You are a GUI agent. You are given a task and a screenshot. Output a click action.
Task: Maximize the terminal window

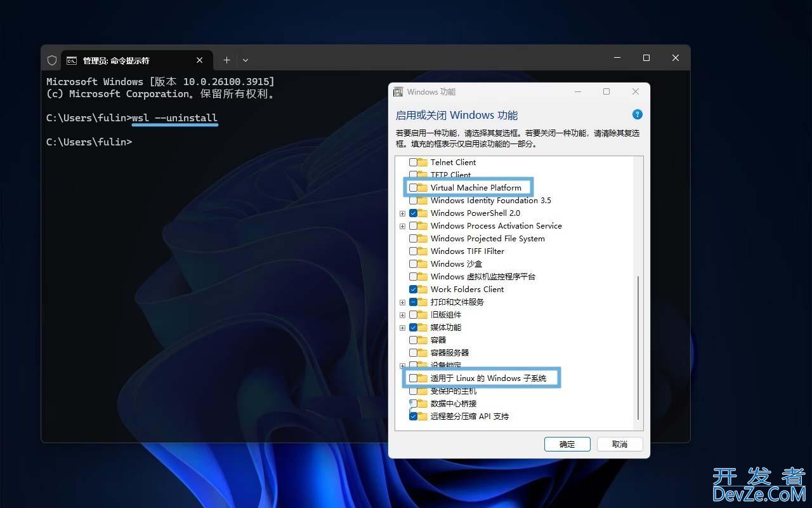(x=646, y=58)
